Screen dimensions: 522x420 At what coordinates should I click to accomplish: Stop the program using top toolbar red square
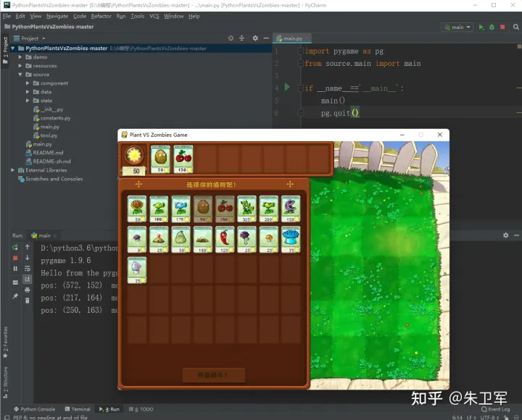click(x=502, y=27)
